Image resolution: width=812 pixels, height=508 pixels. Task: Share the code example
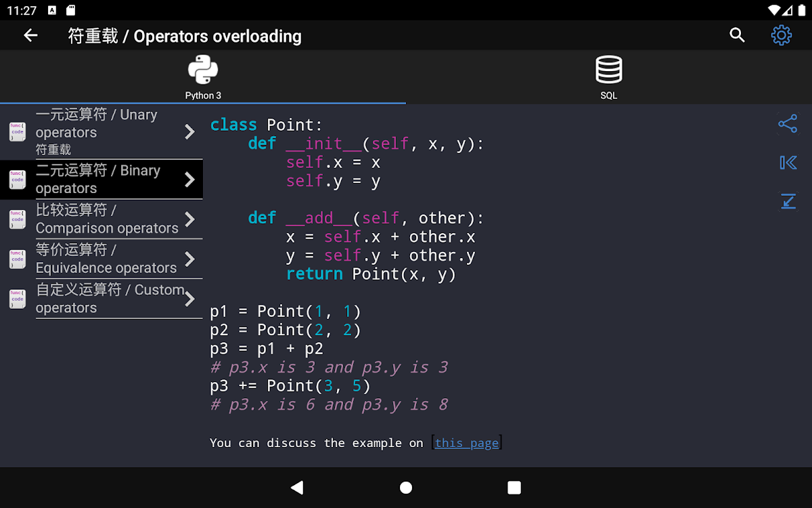pos(788,123)
